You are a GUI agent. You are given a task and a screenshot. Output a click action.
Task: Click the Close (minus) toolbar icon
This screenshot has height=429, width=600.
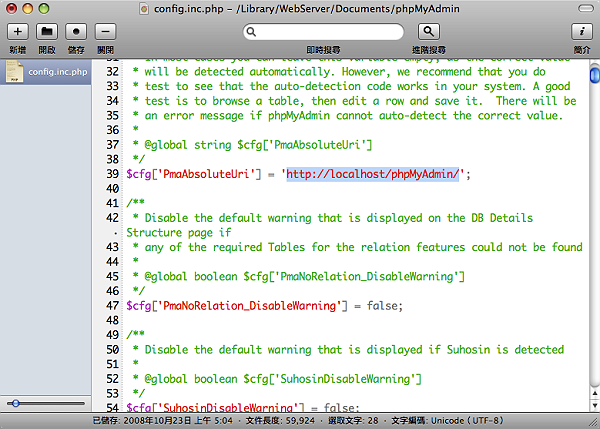coord(105,31)
